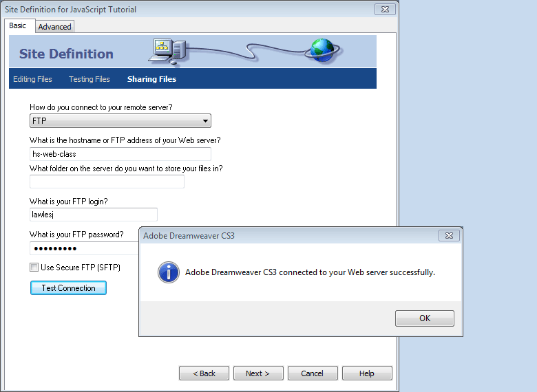Click the blue information icon in the dialog
537x392 pixels.
coord(169,272)
